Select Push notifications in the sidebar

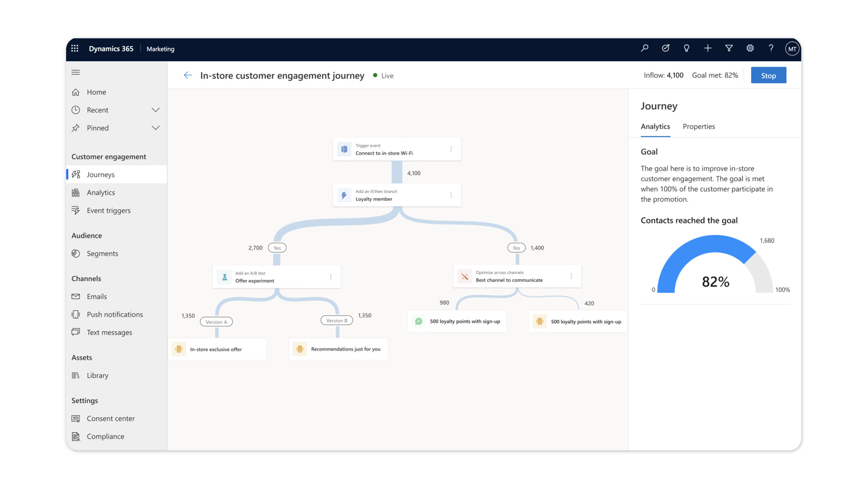115,314
